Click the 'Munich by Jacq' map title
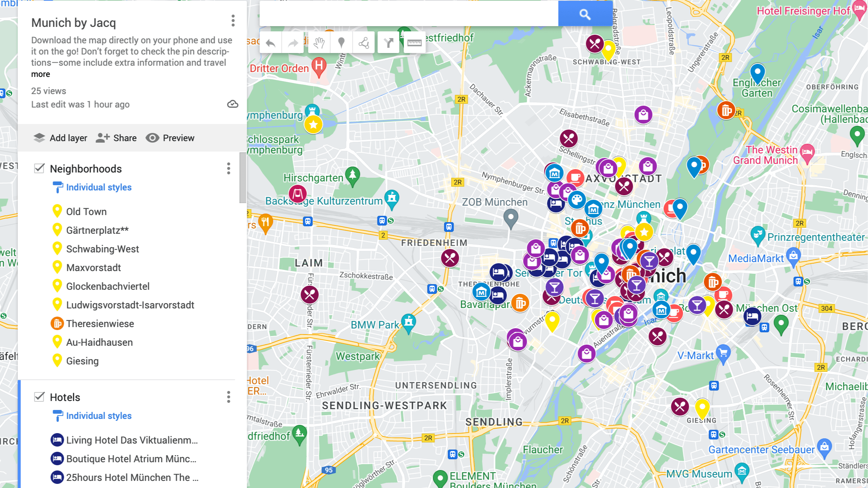The width and height of the screenshot is (868, 488). tap(74, 23)
